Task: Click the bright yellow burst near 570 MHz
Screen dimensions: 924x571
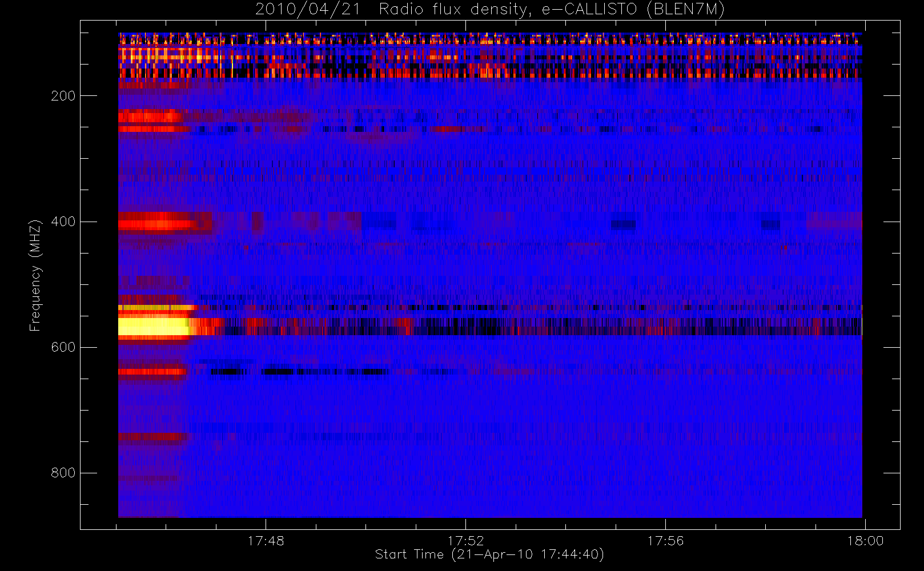Action: coord(153,327)
